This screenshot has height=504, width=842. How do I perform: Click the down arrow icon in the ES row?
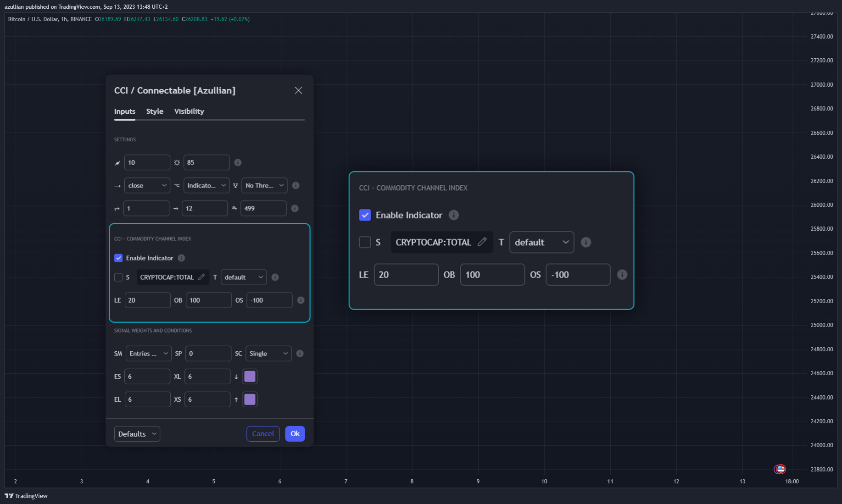point(236,377)
